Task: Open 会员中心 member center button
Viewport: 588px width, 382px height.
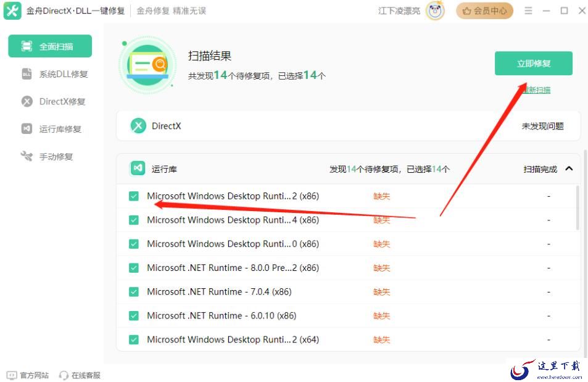Action: pos(484,11)
